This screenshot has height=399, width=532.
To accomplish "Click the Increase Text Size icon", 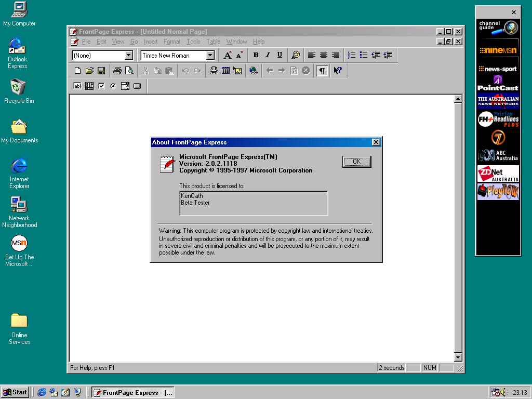I will 228,55.
